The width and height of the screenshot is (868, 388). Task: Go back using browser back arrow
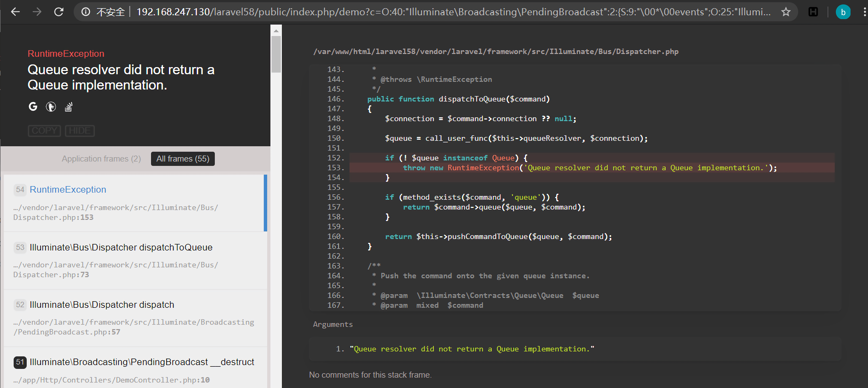pyautogui.click(x=16, y=12)
